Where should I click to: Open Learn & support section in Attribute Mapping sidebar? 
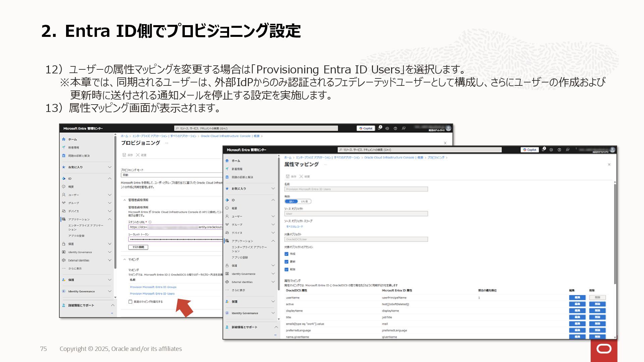tap(252, 327)
